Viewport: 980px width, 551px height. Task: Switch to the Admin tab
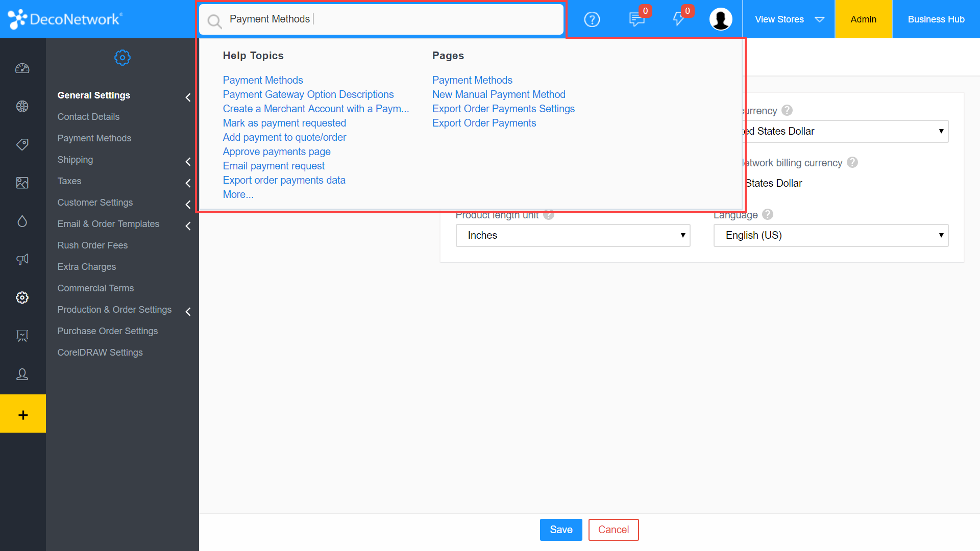863,19
